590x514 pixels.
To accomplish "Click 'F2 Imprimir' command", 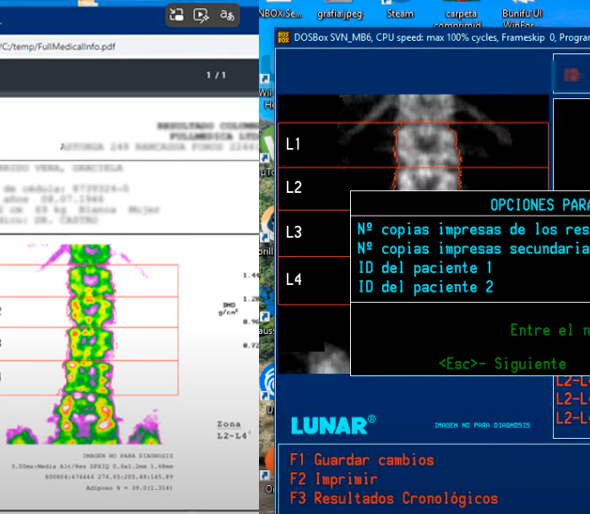I will (333, 479).
